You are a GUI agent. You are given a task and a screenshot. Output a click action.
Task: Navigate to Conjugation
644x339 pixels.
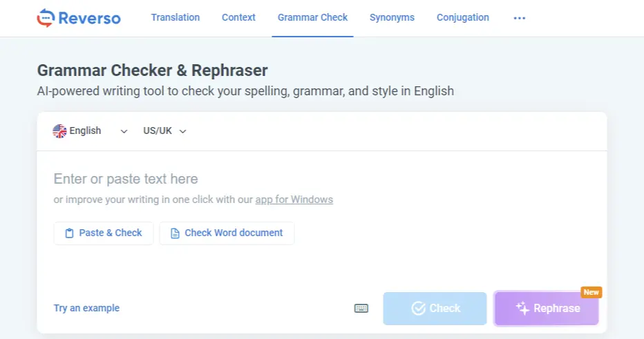click(463, 18)
